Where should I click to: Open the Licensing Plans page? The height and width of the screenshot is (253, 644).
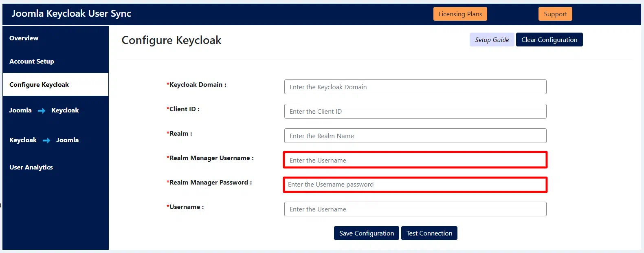(x=460, y=14)
